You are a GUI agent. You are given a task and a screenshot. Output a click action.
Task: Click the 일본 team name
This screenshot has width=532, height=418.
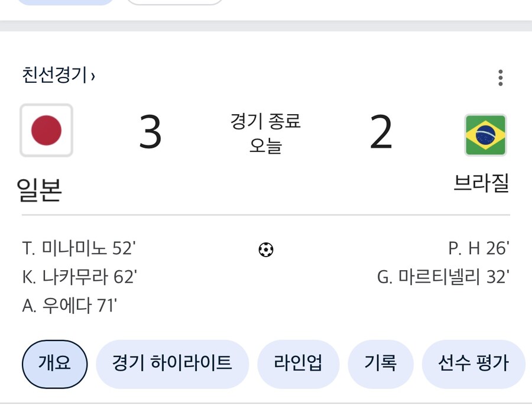tap(39, 190)
